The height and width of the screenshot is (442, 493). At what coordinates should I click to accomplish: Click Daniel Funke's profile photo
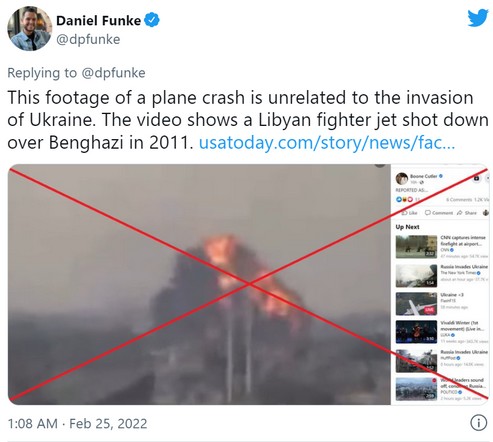pyautogui.click(x=30, y=29)
